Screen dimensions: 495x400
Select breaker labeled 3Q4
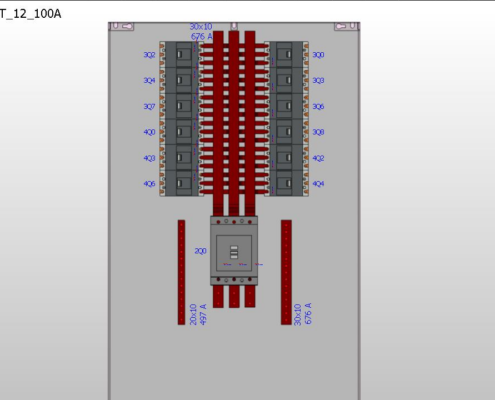[x=180, y=80]
